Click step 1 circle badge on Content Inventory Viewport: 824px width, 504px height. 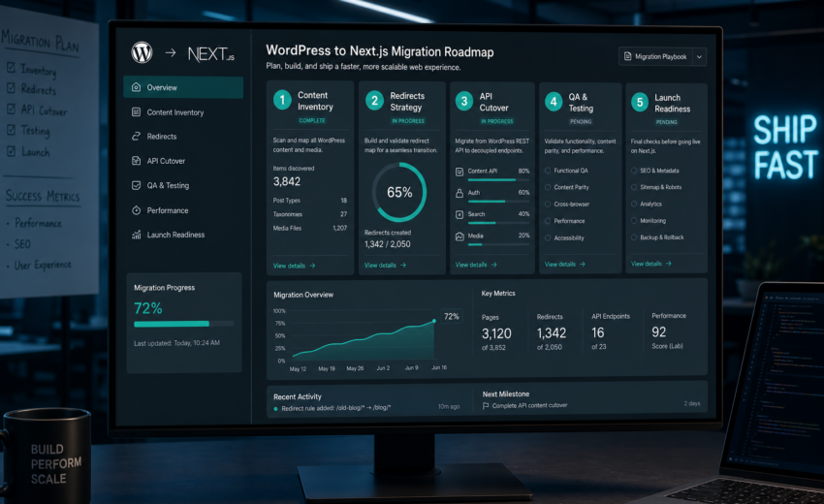(282, 100)
